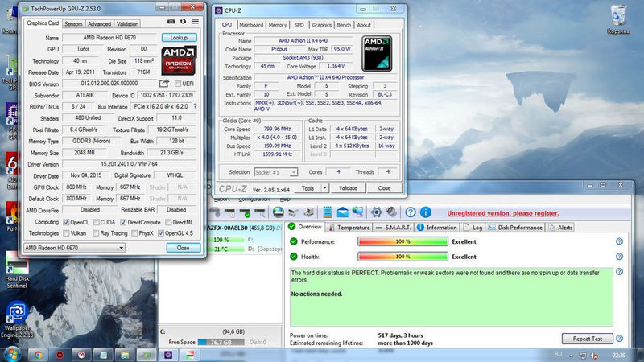The image size is (644, 362).
Task: Toggle the DirectML checkbox
Action: pos(168,222)
